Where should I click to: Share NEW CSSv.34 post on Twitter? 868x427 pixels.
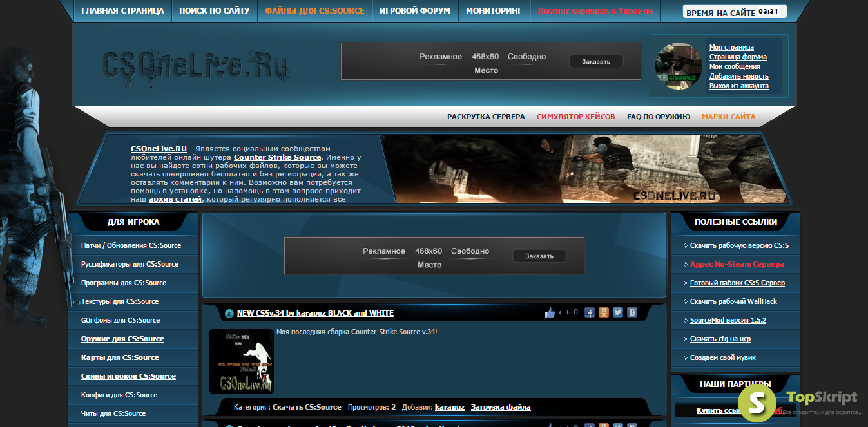618,312
